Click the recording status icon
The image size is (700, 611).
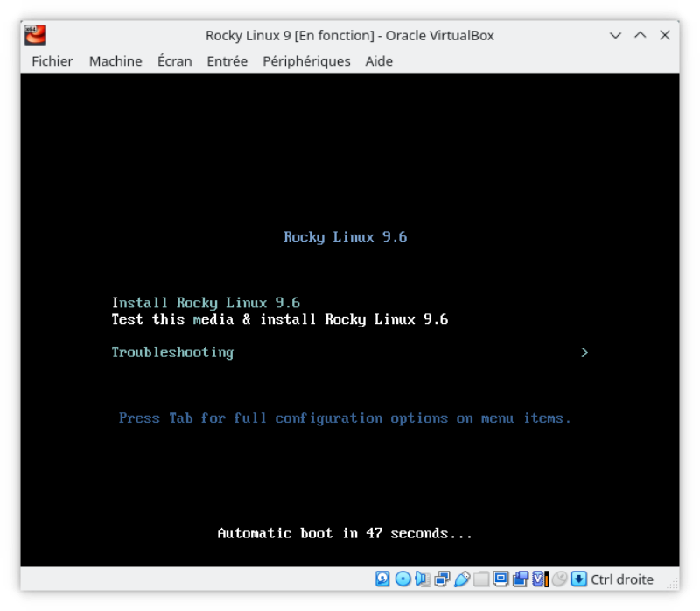point(521,579)
